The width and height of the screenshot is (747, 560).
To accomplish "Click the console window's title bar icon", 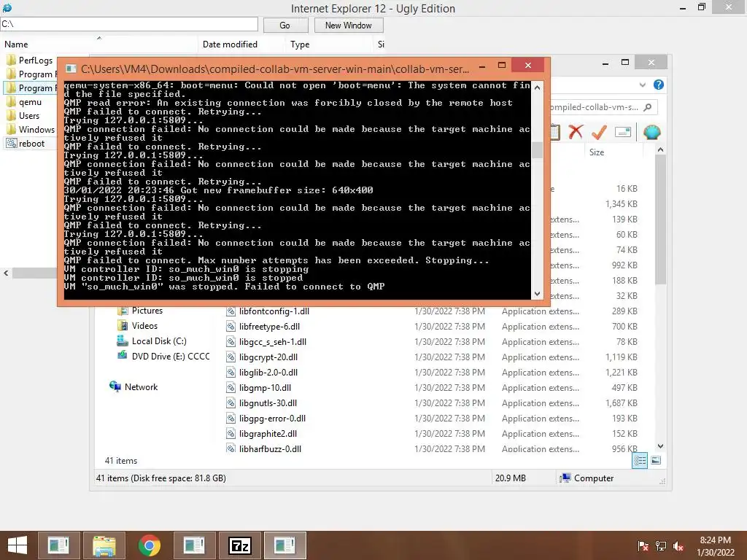I will (x=71, y=69).
